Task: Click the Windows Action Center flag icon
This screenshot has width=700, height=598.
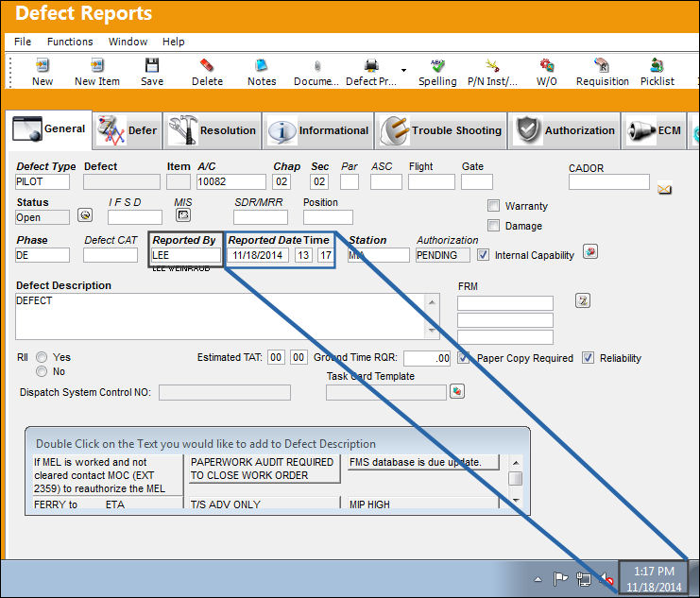Action: click(560, 579)
